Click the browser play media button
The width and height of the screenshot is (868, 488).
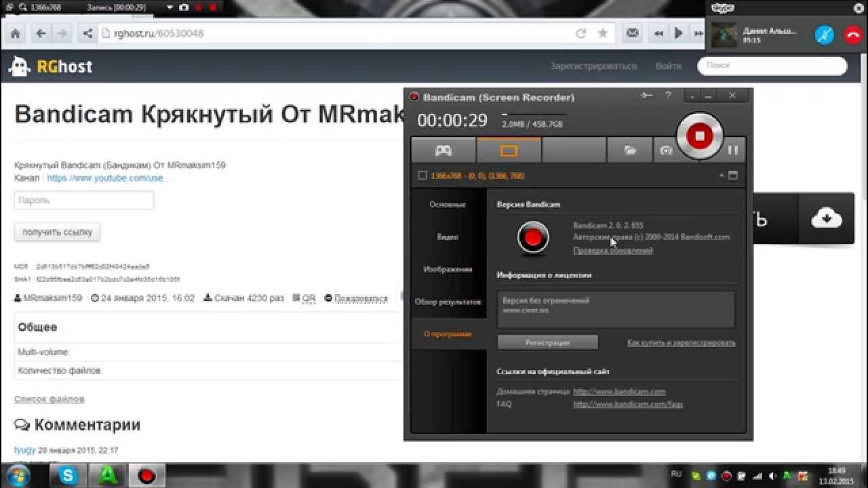[678, 33]
